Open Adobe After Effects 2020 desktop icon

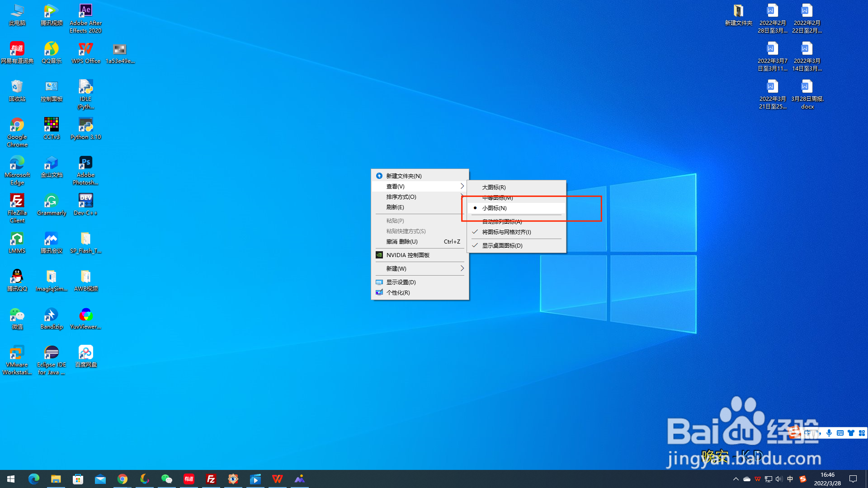[x=85, y=12]
